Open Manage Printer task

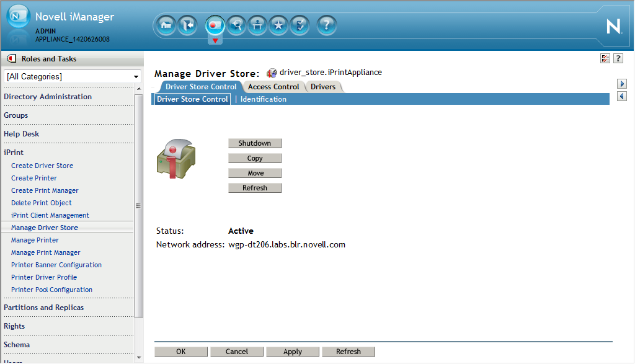pyautogui.click(x=35, y=240)
